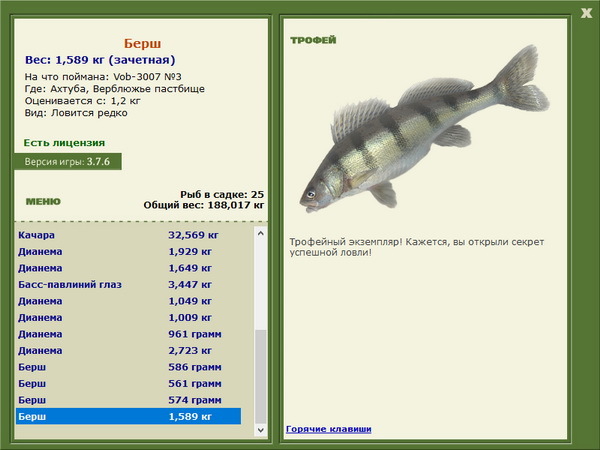Viewport: 600px width, 450px height.
Task: Click the Берш trophy fish picture
Action: coord(424,129)
